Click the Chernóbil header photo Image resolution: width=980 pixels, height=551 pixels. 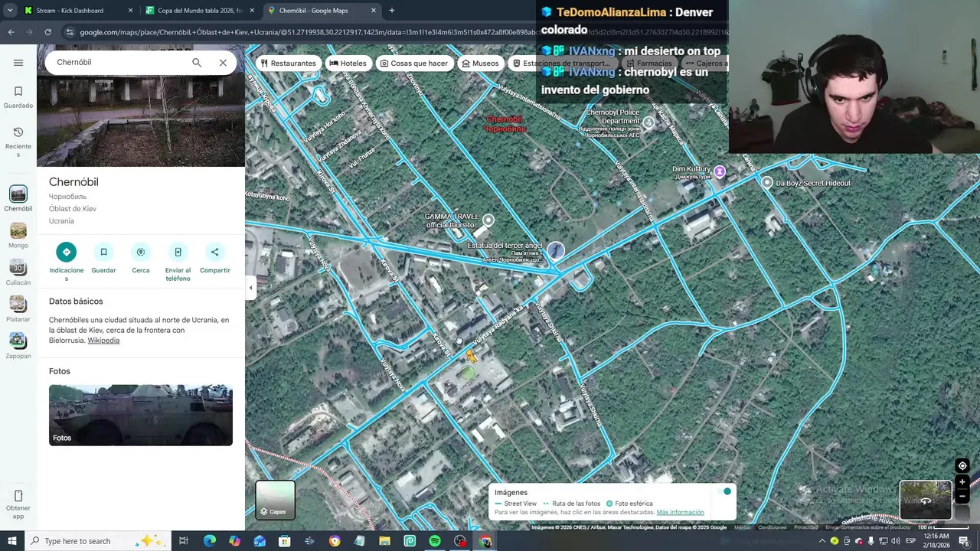(141, 122)
